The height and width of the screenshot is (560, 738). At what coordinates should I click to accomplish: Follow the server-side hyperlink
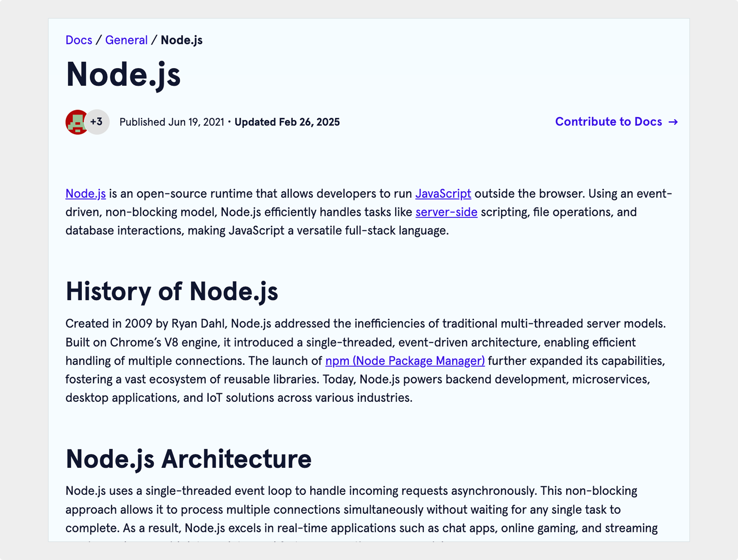(x=446, y=212)
